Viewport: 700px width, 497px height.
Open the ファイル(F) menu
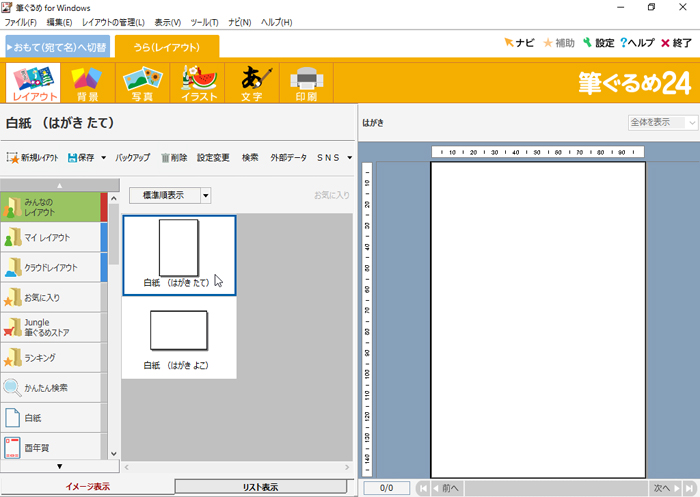tap(21, 22)
